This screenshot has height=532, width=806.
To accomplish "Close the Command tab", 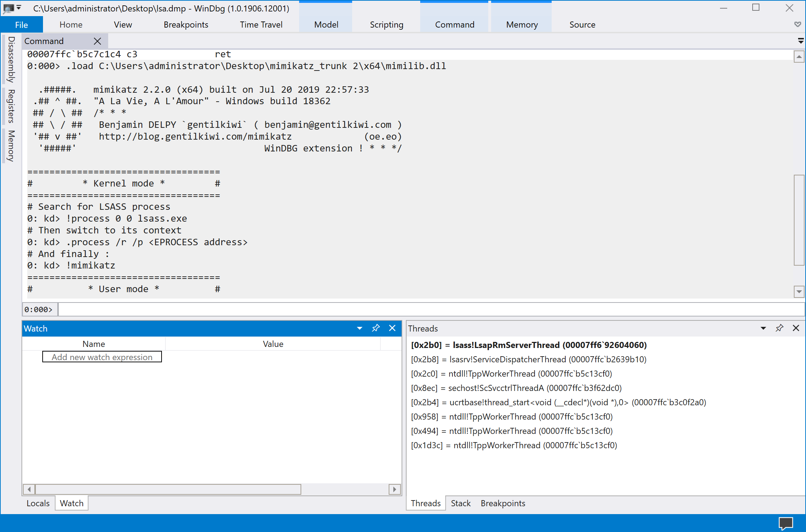I will point(97,41).
